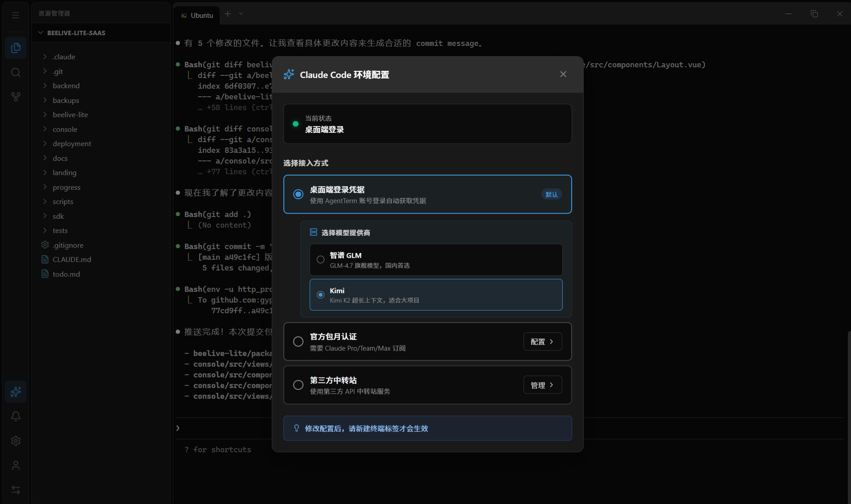Open the user account icon
Image resolution: width=851 pixels, height=504 pixels.
pyautogui.click(x=16, y=465)
